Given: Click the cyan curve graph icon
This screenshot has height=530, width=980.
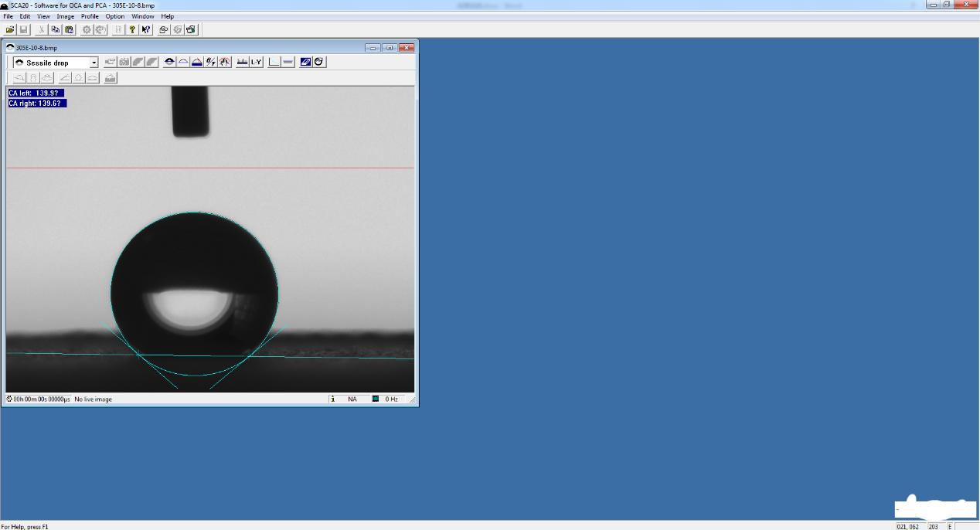Looking at the screenshot, I should 274,62.
